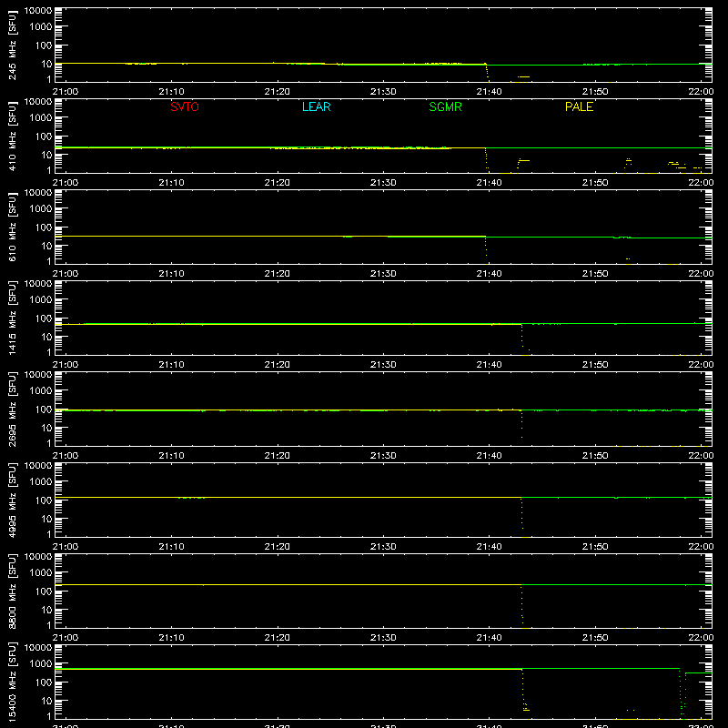The image size is (728, 728).
Task: Select the 2695 MHz [SFU] axis title
Action: click(12, 409)
